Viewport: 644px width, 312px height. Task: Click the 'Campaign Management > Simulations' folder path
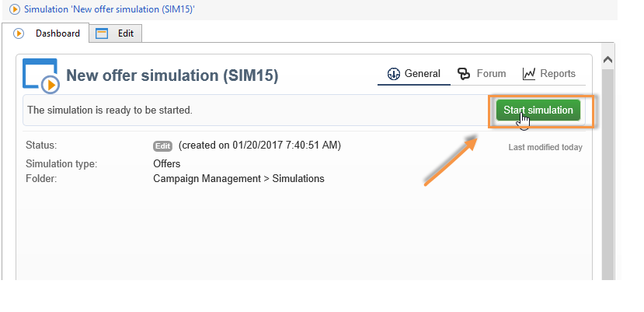(238, 178)
